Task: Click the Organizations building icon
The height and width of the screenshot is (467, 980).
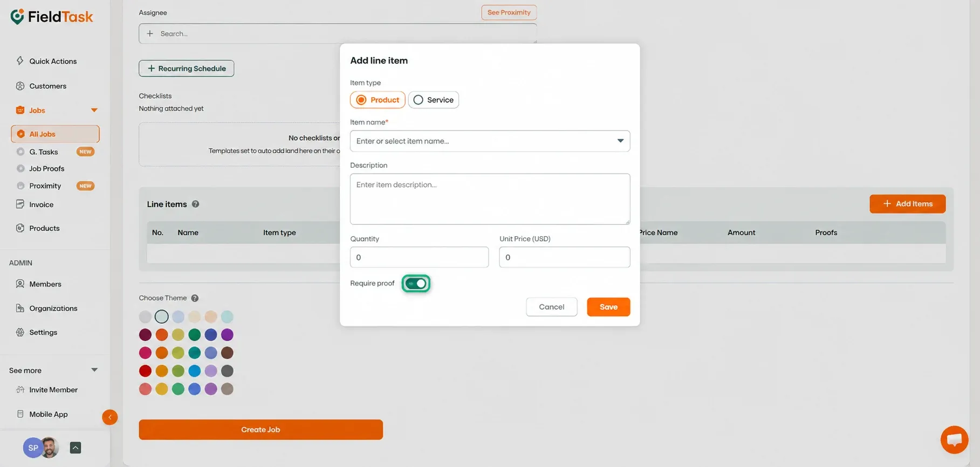Action: [20, 308]
